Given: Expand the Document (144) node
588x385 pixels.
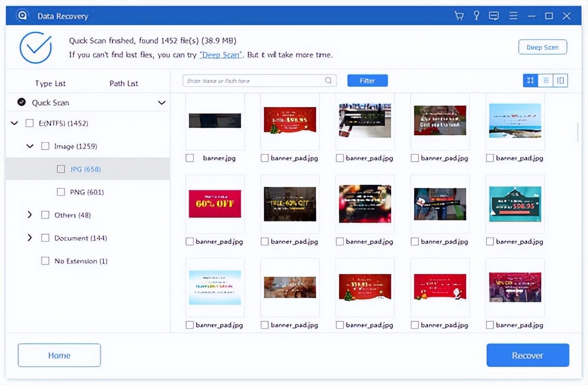Looking at the screenshot, I should [29, 238].
